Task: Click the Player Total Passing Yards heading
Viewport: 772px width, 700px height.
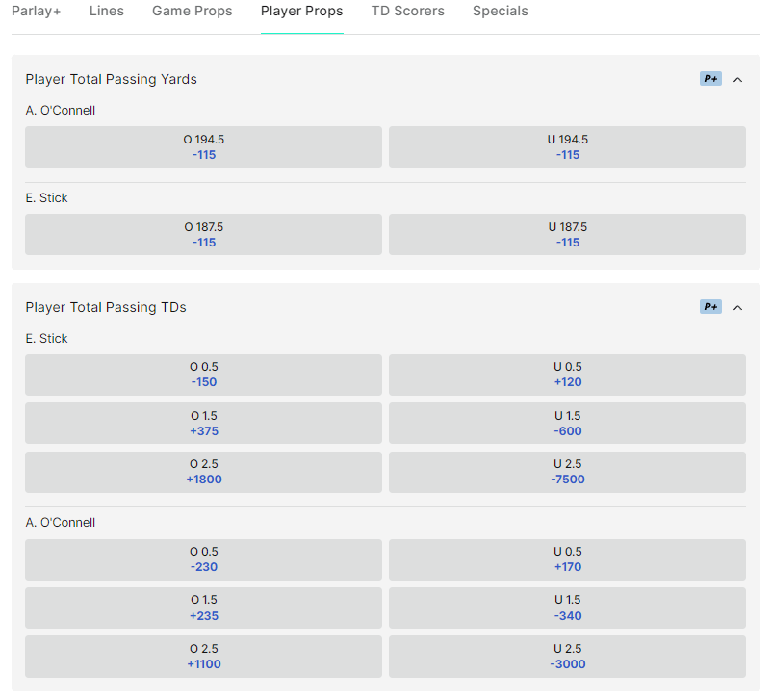Action: coord(112,79)
